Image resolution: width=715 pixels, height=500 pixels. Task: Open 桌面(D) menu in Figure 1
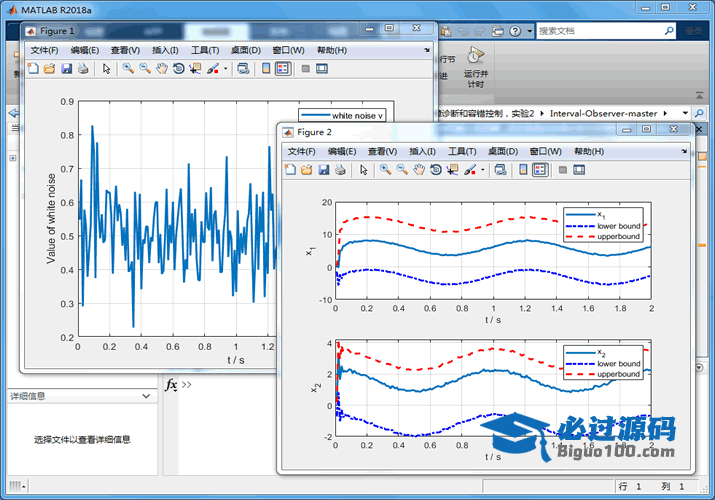click(x=246, y=50)
